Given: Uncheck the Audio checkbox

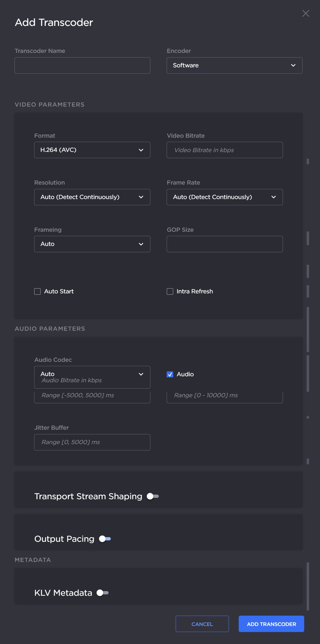Looking at the screenshot, I should click(x=170, y=374).
